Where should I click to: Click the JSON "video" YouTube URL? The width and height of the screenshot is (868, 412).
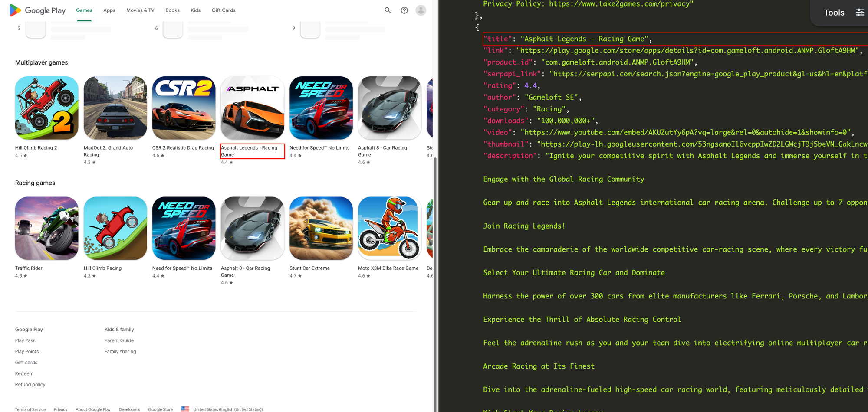click(x=685, y=133)
